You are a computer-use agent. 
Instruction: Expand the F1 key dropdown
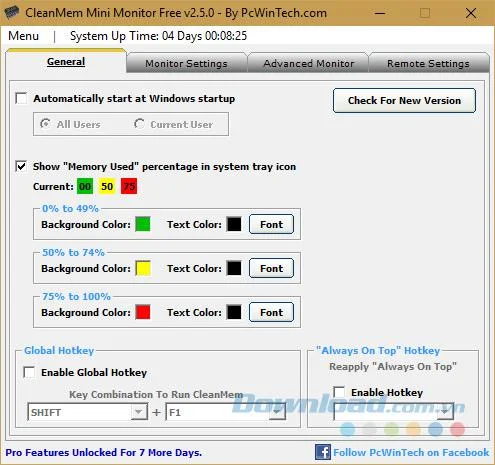277,412
